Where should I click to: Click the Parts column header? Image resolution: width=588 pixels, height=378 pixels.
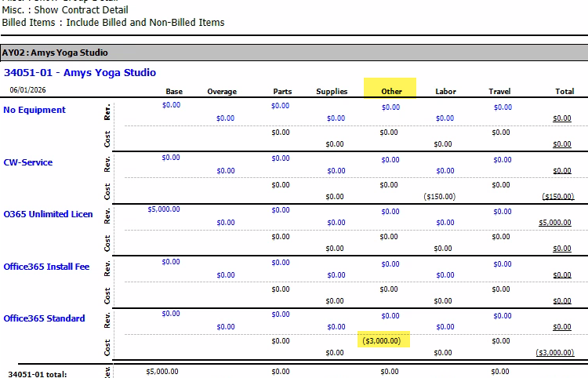click(x=282, y=92)
